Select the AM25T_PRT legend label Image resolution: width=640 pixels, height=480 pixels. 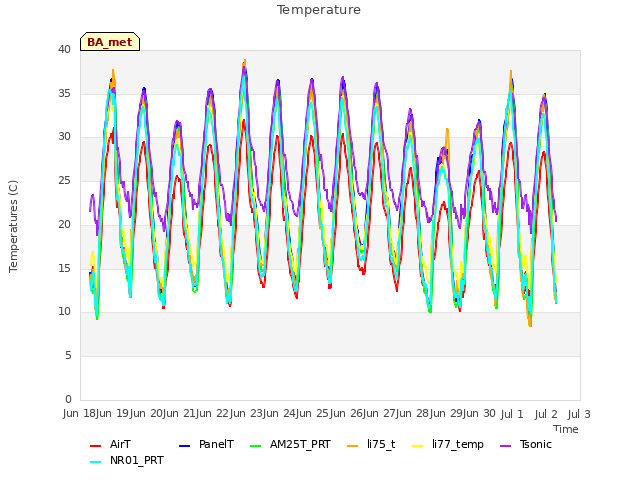pos(300,444)
